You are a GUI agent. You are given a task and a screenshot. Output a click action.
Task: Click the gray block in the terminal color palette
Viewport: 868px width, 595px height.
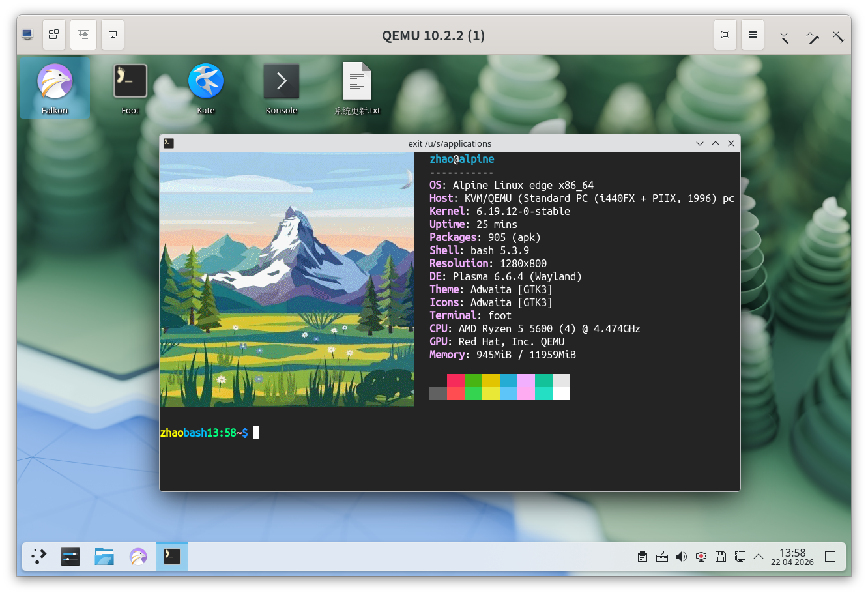[x=438, y=394]
